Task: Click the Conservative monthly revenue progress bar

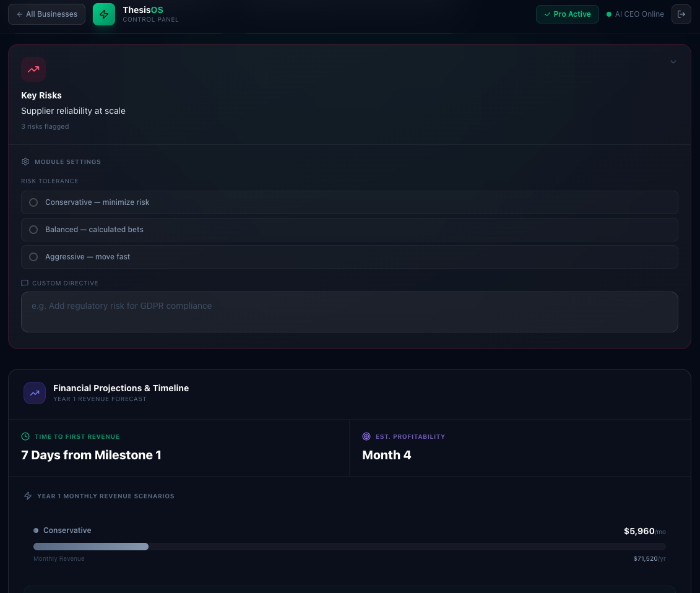Action: coord(350,547)
